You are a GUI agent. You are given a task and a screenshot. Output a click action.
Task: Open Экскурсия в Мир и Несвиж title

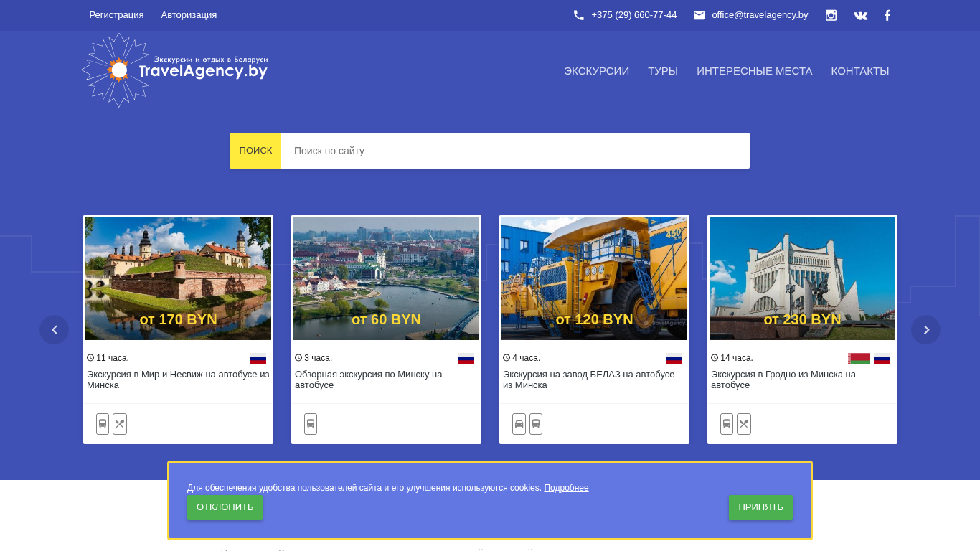click(178, 380)
